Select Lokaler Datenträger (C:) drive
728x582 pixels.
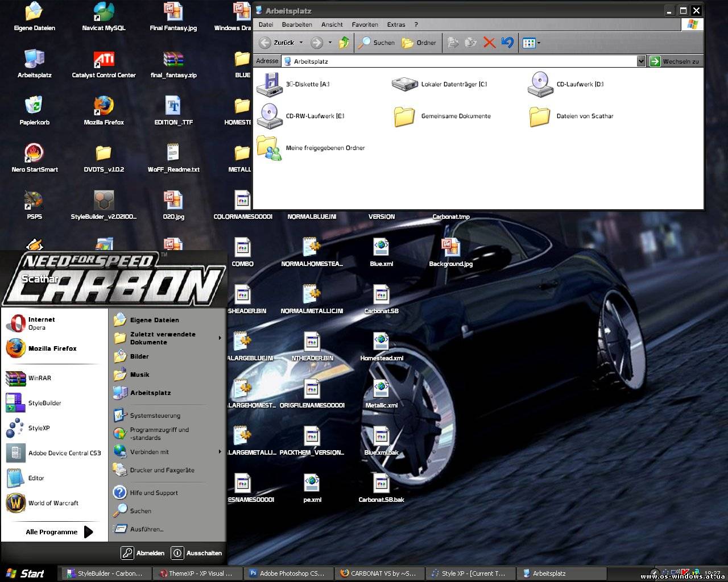click(440, 84)
